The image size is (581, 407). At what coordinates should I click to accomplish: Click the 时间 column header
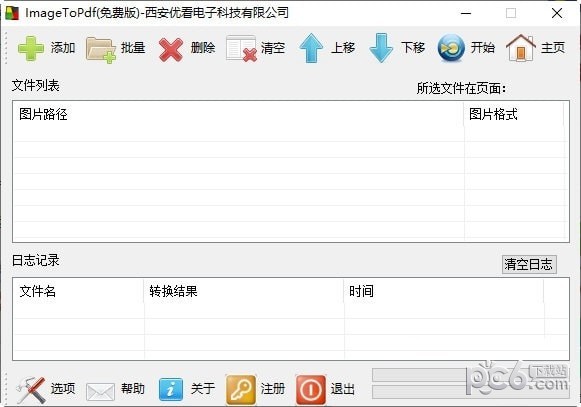click(444, 291)
